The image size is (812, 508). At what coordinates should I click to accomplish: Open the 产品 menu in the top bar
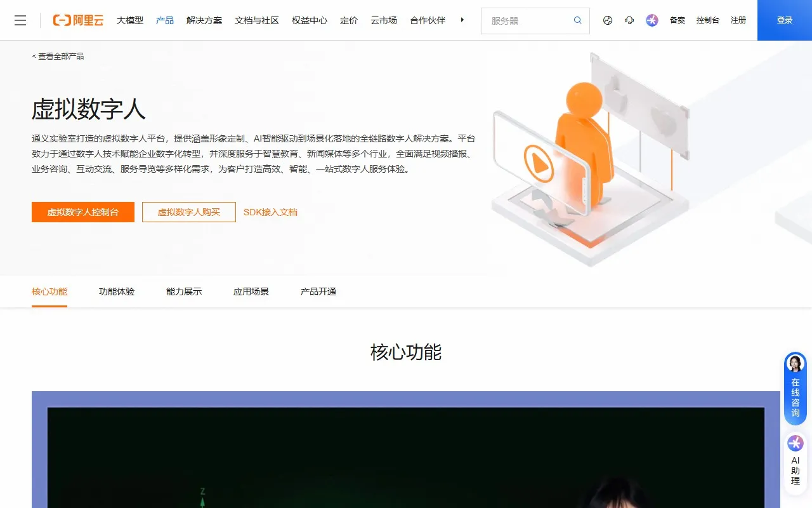pyautogui.click(x=165, y=20)
